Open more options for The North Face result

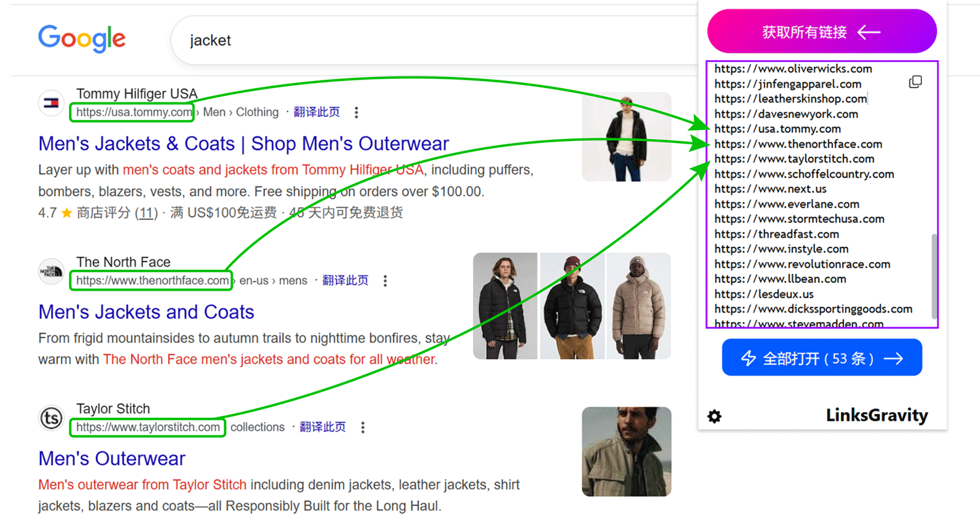[x=385, y=281]
